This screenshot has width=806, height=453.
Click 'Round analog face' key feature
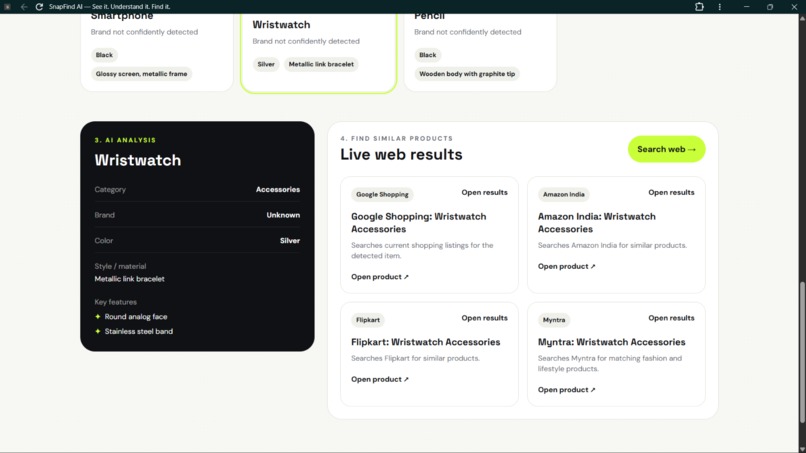(136, 317)
